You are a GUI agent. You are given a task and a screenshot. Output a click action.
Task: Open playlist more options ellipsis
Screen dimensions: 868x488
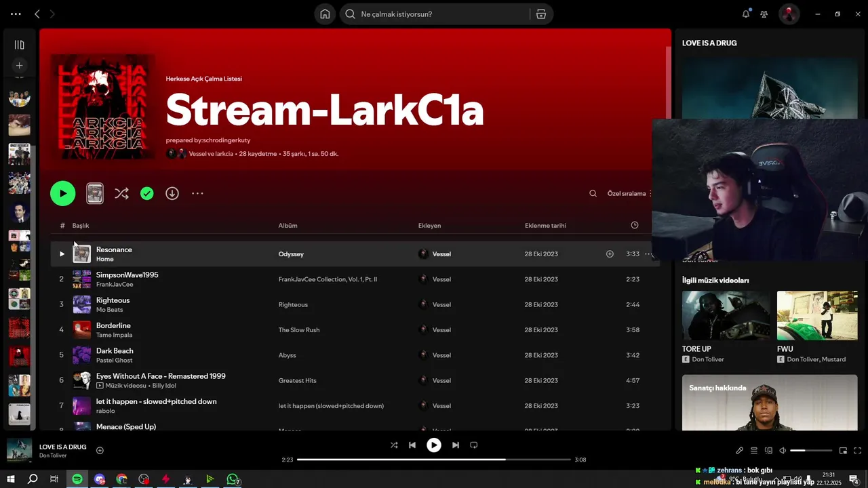click(x=197, y=193)
